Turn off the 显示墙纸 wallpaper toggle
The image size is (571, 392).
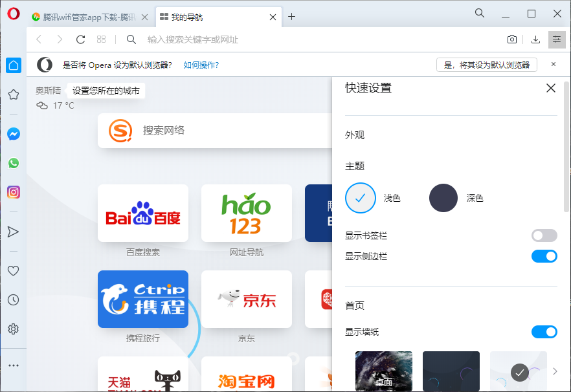[544, 332]
